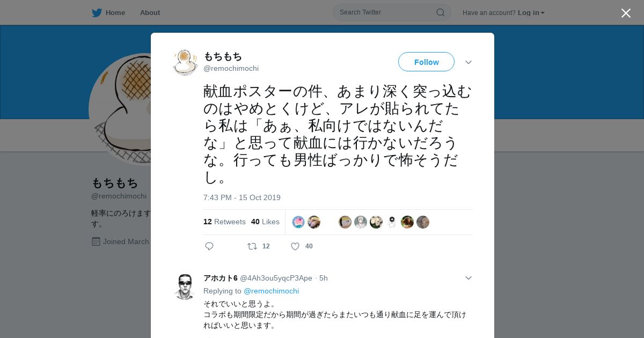Follow the @remochimochi account
The image size is (644, 338).
pos(426,62)
